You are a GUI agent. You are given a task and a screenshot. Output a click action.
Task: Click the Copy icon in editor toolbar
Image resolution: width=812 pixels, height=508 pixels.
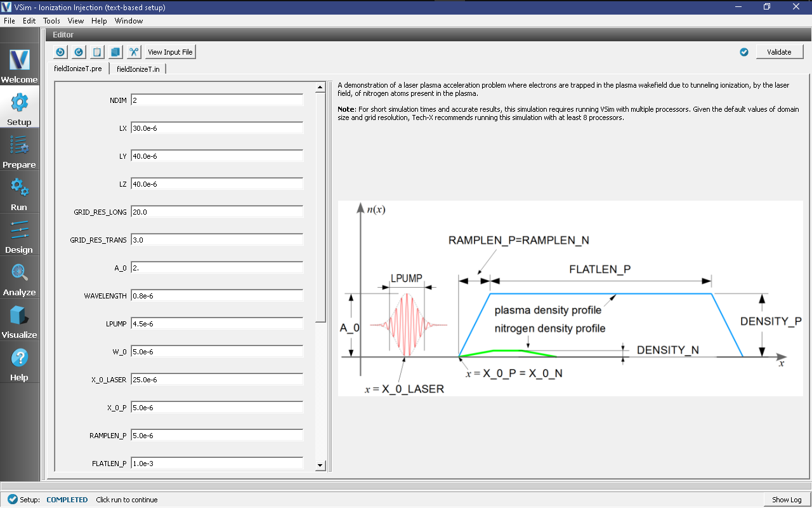(115, 52)
